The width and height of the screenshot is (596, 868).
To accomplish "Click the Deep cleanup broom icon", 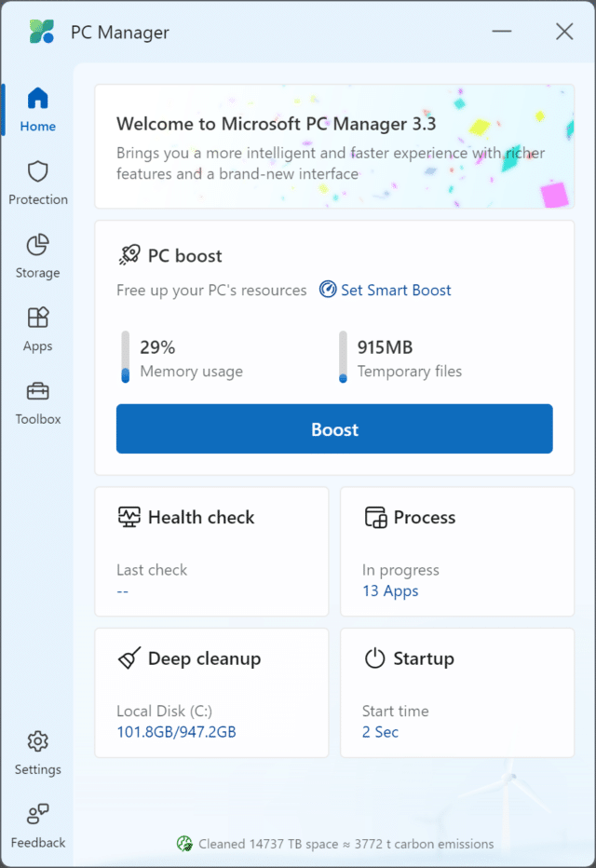I will [x=129, y=658].
